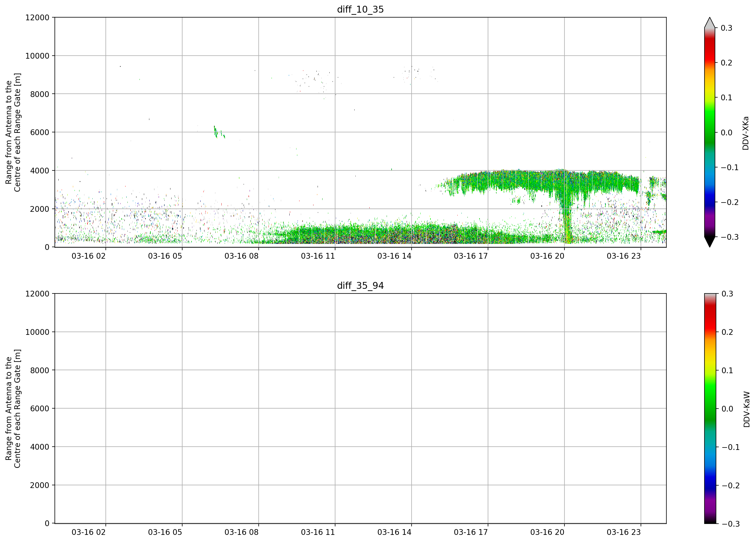The width and height of the screenshot is (756, 542).
Task: Click the black lower arrow of top colorbar
Action: (710, 242)
